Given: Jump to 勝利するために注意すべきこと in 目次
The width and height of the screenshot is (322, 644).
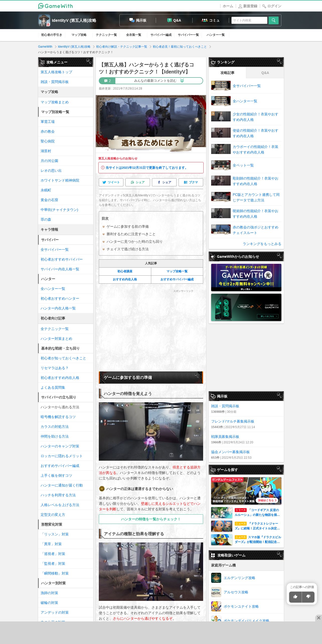Looking at the screenshot, I should (x=131, y=234).
